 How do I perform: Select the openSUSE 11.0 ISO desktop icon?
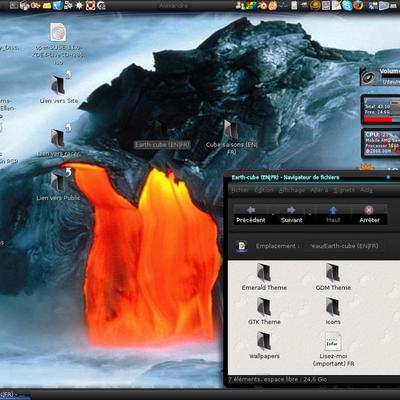pyautogui.click(x=58, y=43)
